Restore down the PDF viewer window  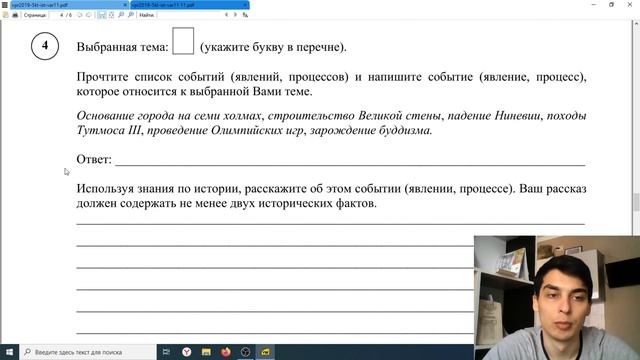coord(611,4)
